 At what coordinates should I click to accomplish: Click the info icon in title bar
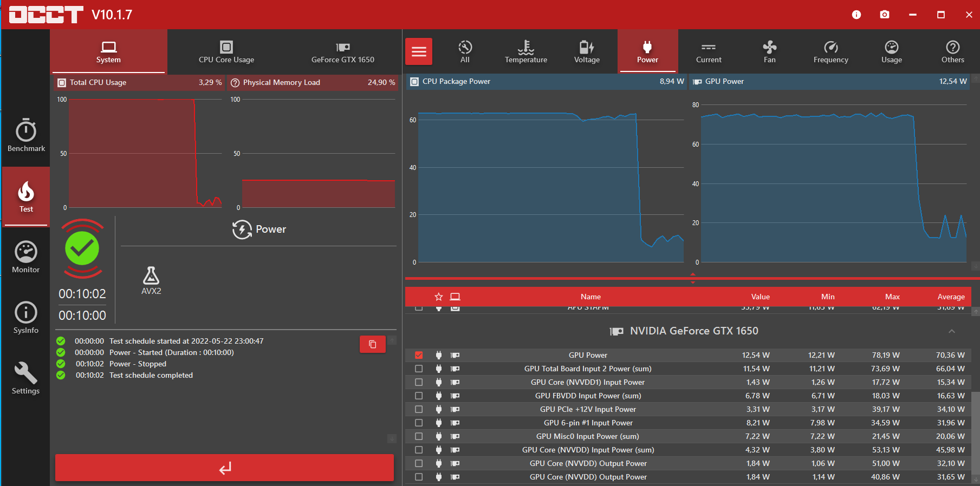856,15
